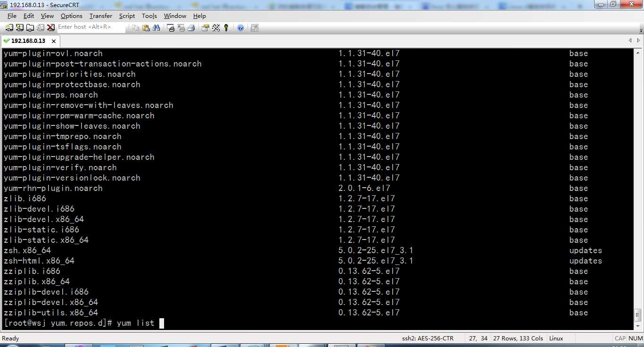Screen dimensions: 644x347
Task: Open the View menu
Action: click(x=47, y=16)
